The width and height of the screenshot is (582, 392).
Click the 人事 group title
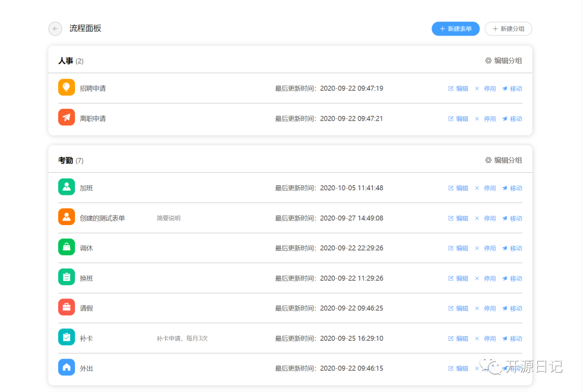click(x=66, y=61)
